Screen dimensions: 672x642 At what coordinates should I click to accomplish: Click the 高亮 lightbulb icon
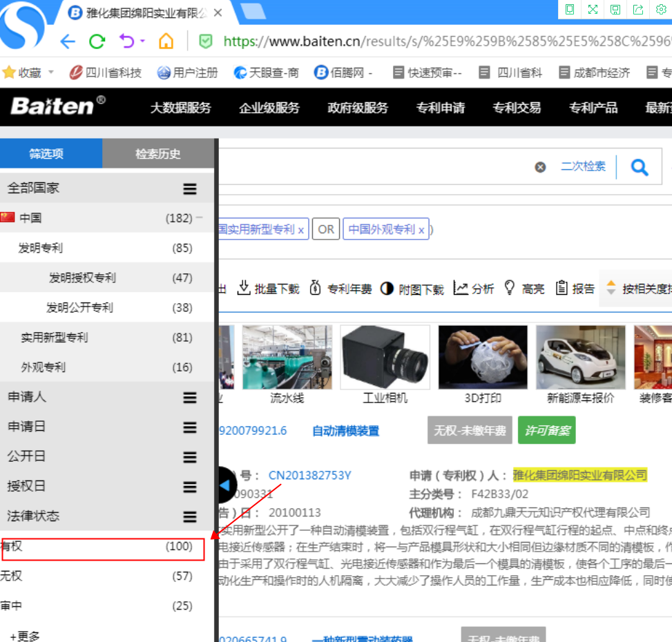point(510,289)
